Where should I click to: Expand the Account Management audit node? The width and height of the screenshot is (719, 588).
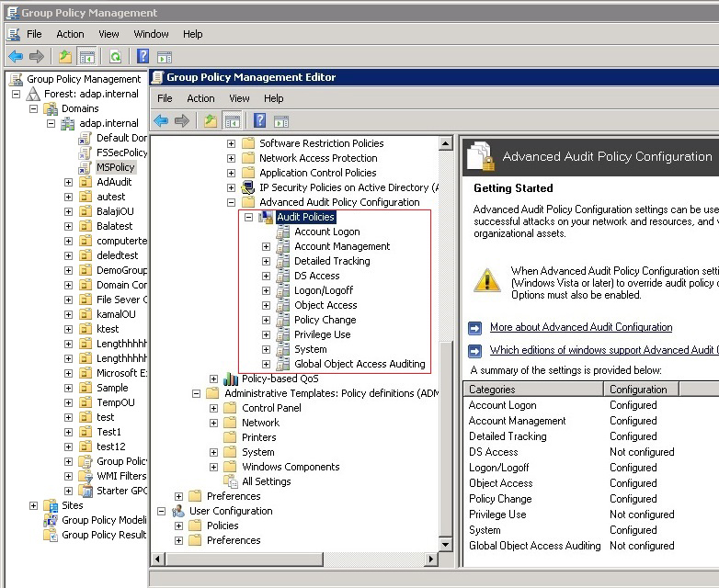pos(266,246)
